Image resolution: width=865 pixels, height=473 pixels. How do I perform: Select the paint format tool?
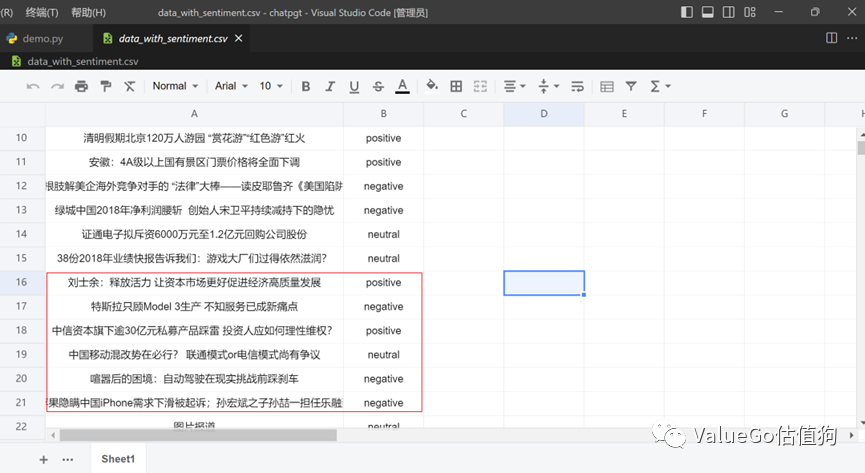point(105,87)
